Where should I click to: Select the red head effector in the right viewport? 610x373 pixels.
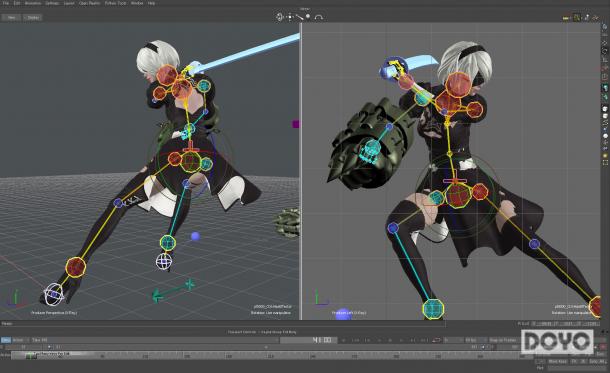(458, 84)
